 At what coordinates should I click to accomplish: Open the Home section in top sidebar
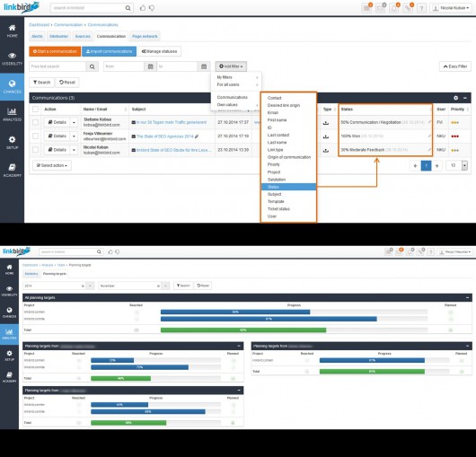(13, 31)
